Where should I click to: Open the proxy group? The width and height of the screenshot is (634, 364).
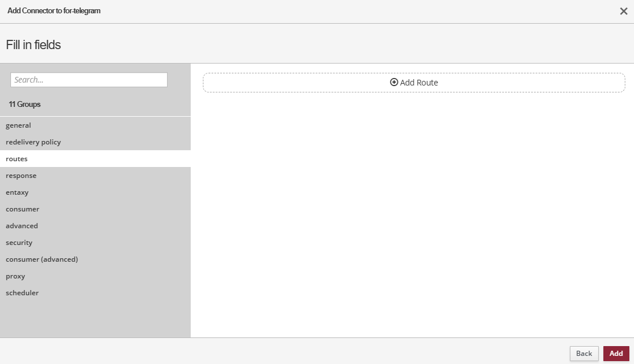[x=16, y=276]
